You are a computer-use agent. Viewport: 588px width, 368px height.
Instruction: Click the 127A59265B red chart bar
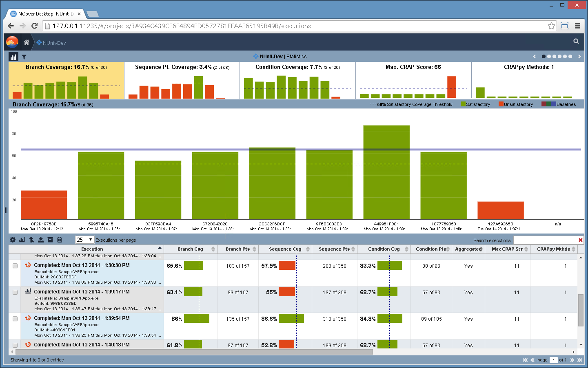click(501, 210)
